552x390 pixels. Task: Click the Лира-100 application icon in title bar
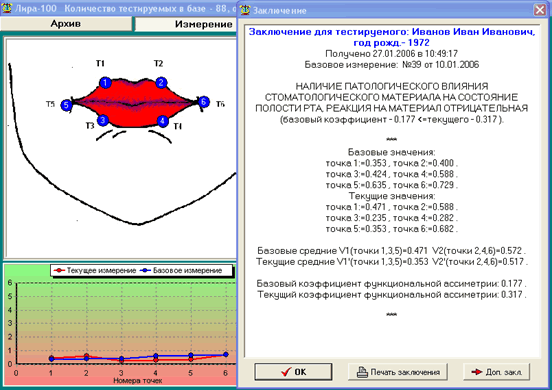click(x=6, y=8)
